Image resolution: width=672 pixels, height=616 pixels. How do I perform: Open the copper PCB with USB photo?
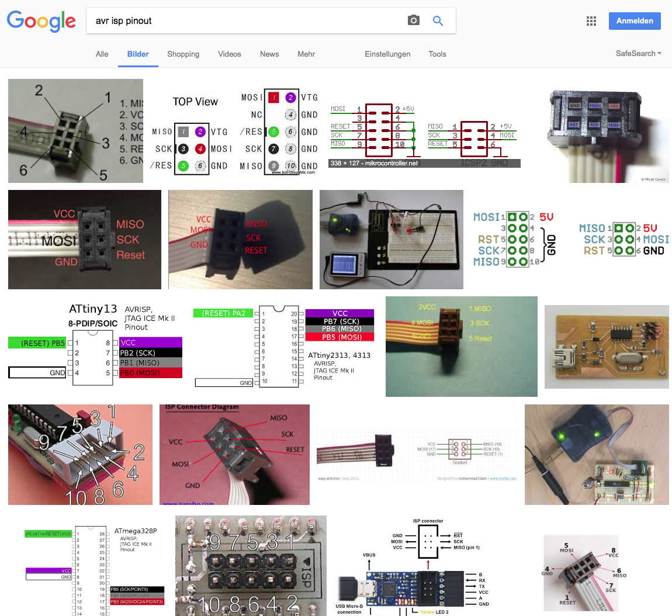607,347
